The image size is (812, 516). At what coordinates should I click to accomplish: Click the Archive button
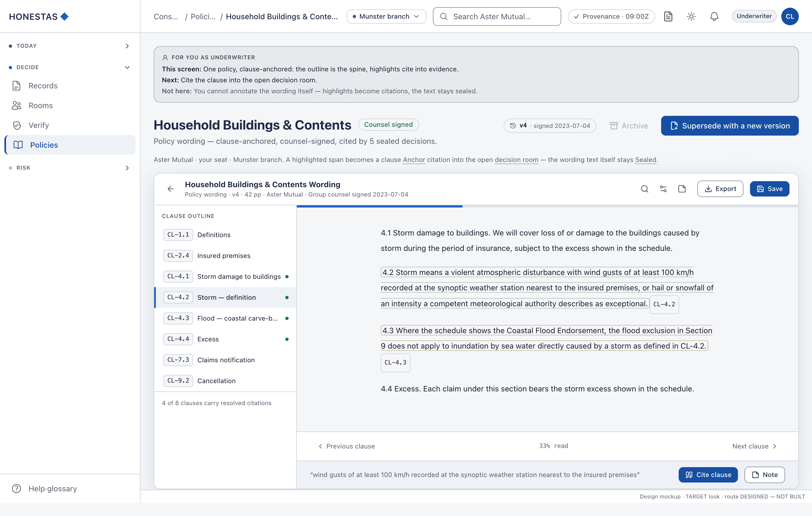[x=629, y=125]
